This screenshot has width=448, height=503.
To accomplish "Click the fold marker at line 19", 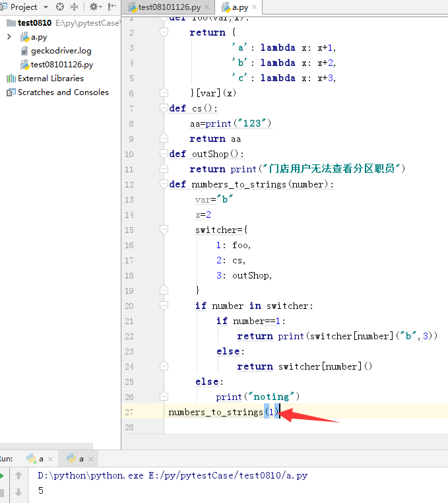I will [x=164, y=291].
